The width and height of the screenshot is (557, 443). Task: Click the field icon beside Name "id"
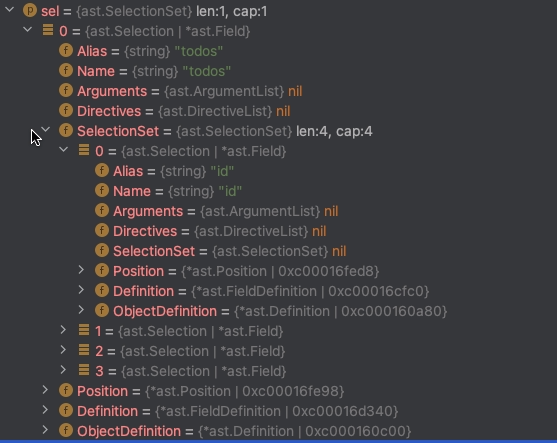(x=102, y=191)
